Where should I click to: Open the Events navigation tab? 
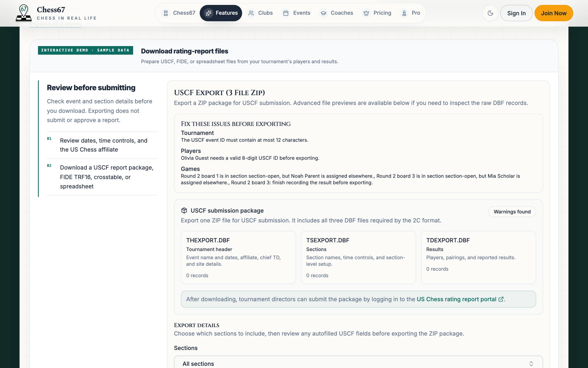point(297,13)
